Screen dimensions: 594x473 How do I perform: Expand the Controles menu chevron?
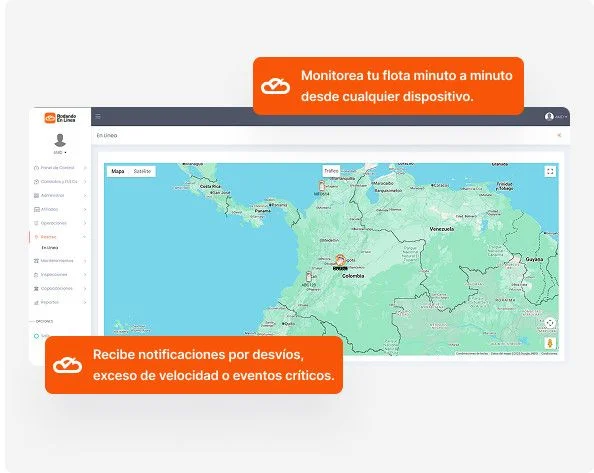85,182
